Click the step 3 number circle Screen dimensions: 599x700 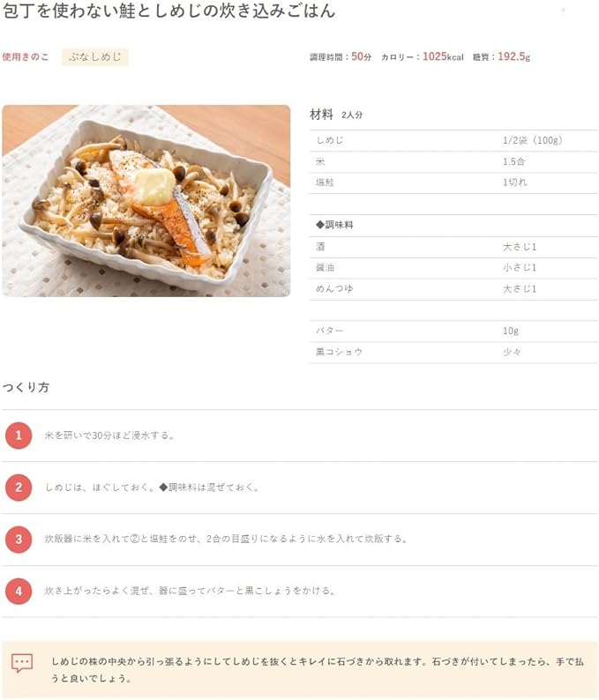(19, 540)
